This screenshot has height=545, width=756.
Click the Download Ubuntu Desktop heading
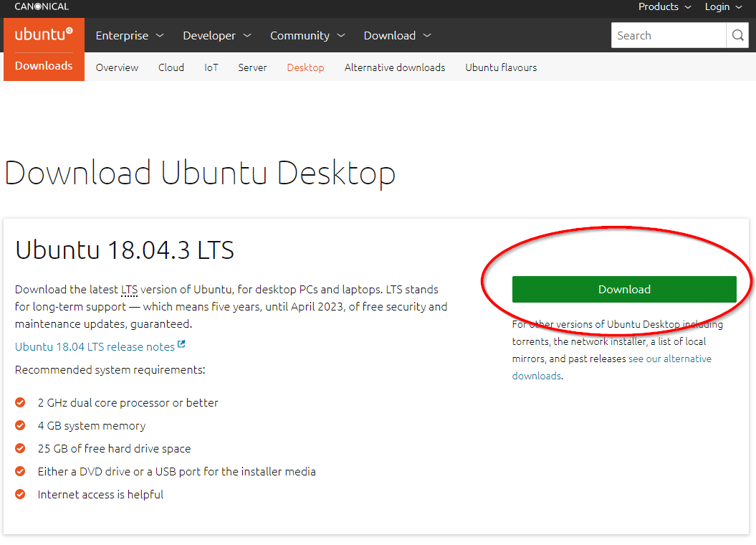coord(200,174)
